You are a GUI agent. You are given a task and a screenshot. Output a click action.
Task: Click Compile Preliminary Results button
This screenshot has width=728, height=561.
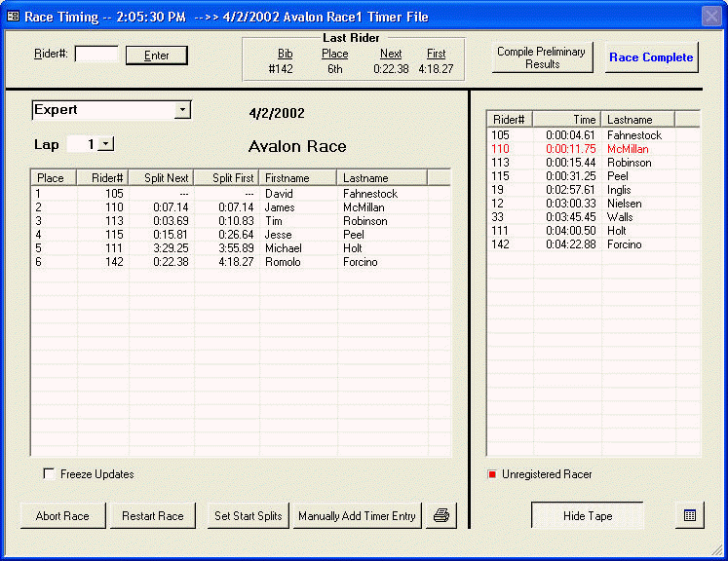[542, 57]
